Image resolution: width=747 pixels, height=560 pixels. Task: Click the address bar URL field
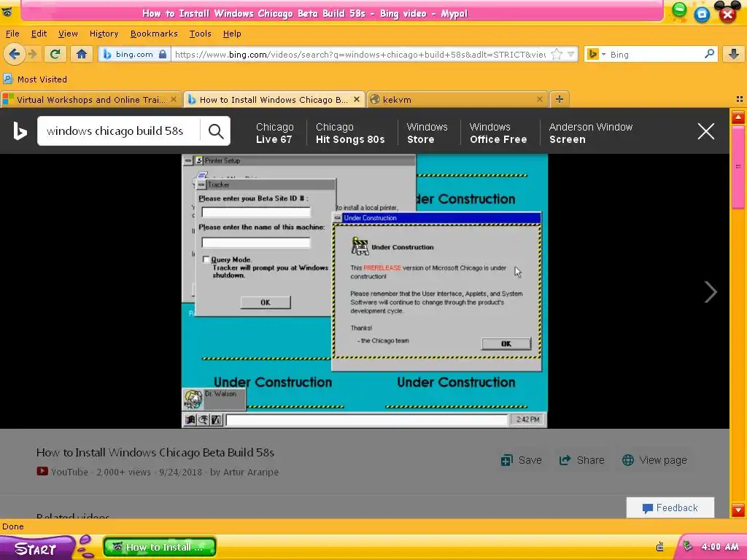point(360,54)
